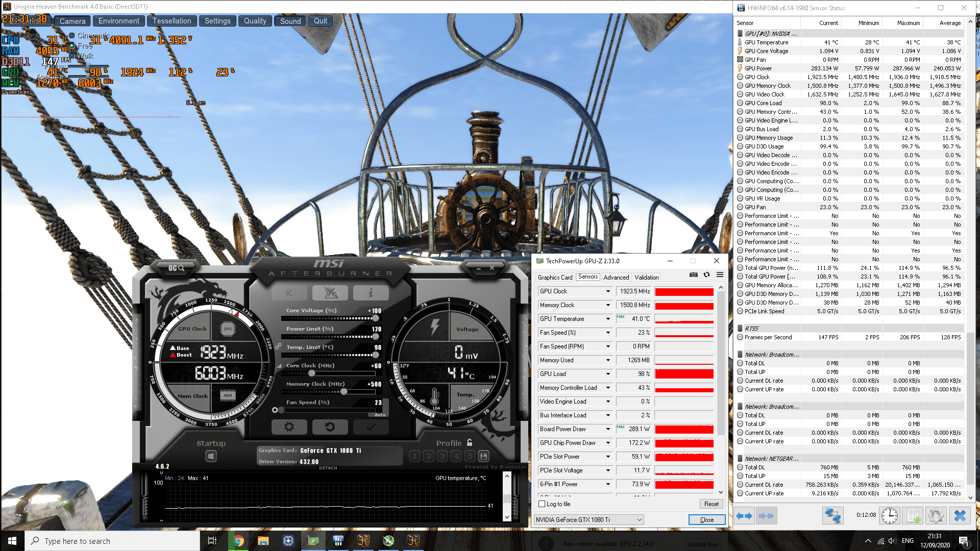Reset HWiNFO clock timer icon

pyautogui.click(x=889, y=516)
